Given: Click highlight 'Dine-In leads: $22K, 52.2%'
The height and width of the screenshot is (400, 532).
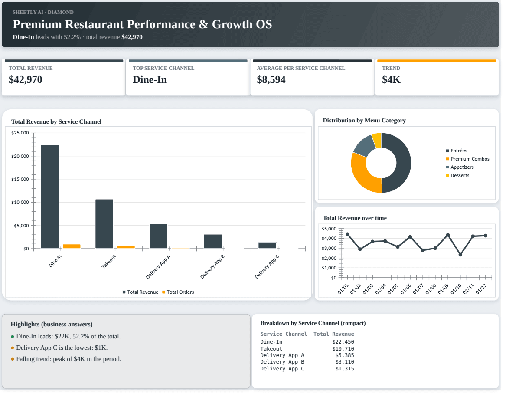Looking at the screenshot, I should 69,337.
